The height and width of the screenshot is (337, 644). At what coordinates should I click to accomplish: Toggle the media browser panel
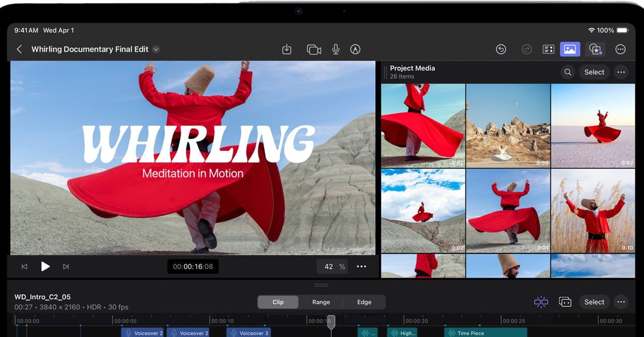(x=570, y=49)
